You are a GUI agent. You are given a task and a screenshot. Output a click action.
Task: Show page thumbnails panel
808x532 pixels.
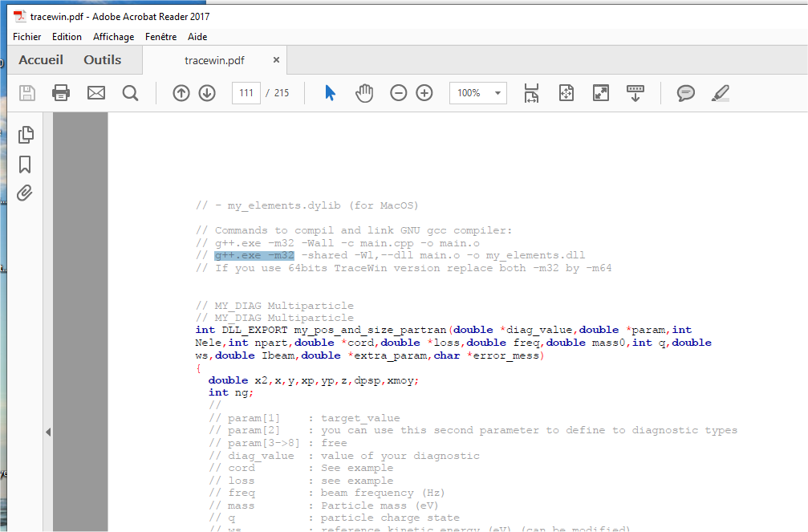(x=24, y=136)
